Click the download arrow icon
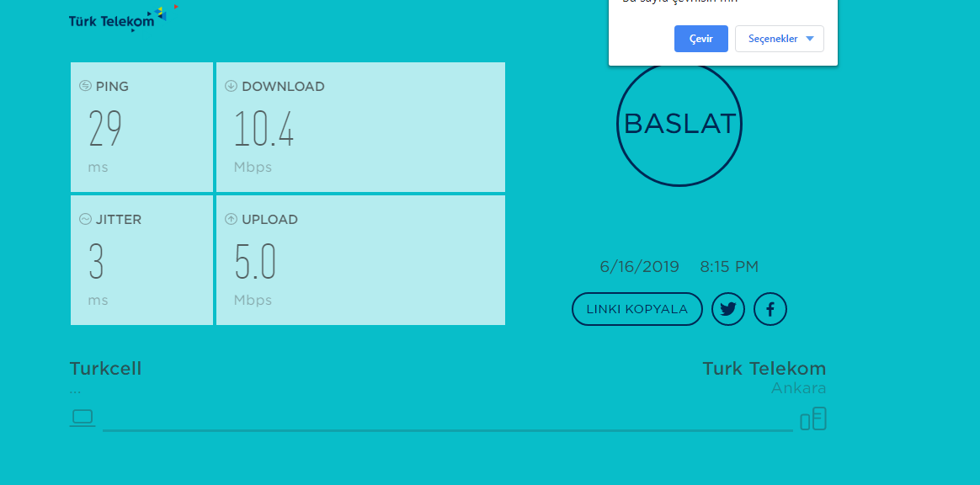The height and width of the screenshot is (485, 980). pyautogui.click(x=232, y=86)
